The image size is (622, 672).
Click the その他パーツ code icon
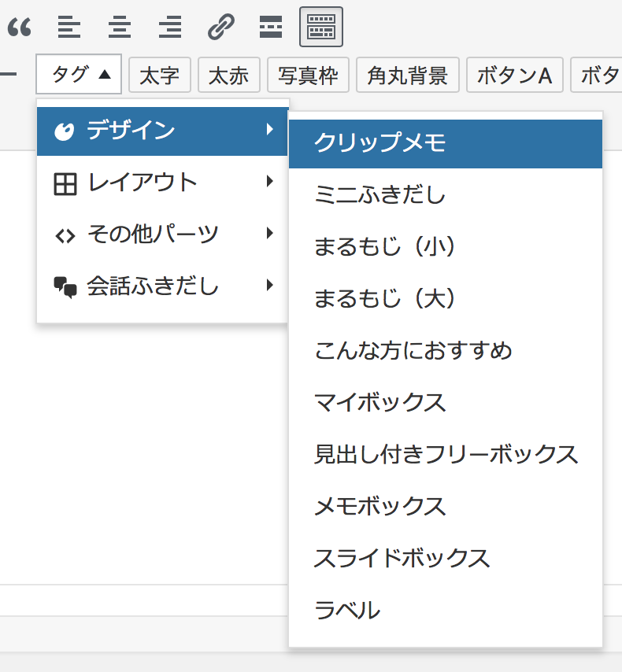tap(65, 236)
